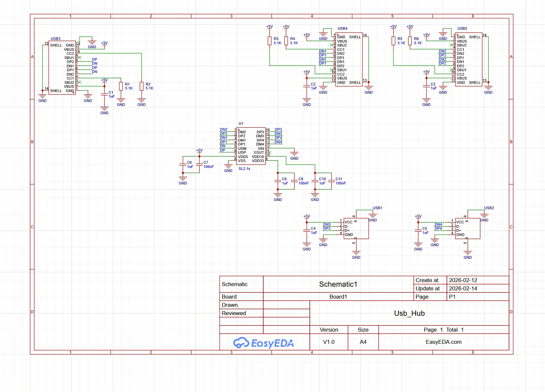This screenshot has height=392, width=545.
Task: Select the U1 designator above the chip
Action: [x=241, y=123]
